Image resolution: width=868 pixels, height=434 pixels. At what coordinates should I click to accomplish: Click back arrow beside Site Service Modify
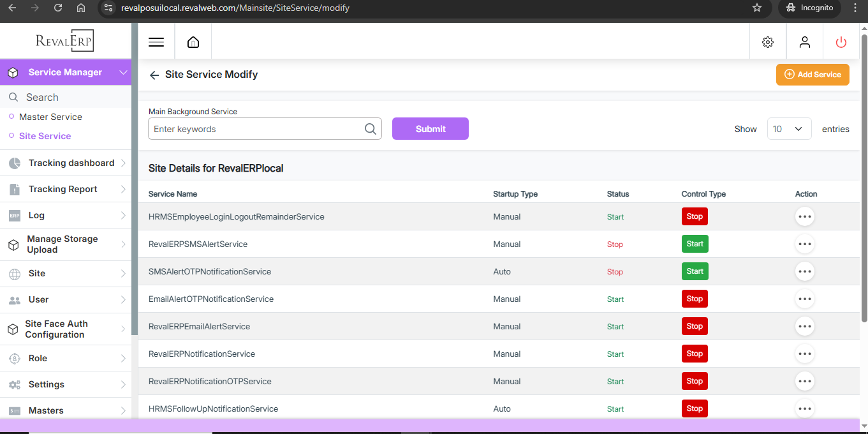pos(154,75)
